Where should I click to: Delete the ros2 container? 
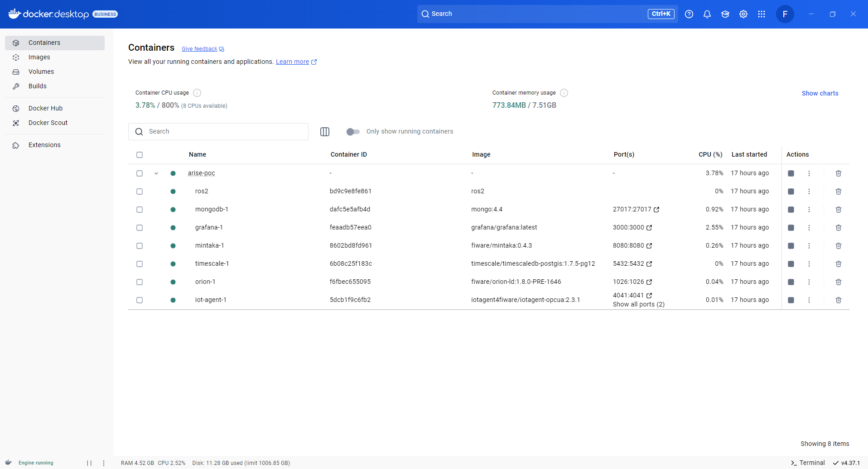(839, 191)
